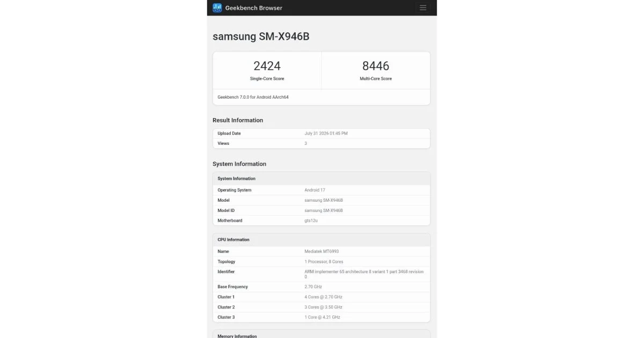Click the 1 Core @ 4.21 GHz value
The height and width of the screenshot is (338, 644).
[322, 317]
